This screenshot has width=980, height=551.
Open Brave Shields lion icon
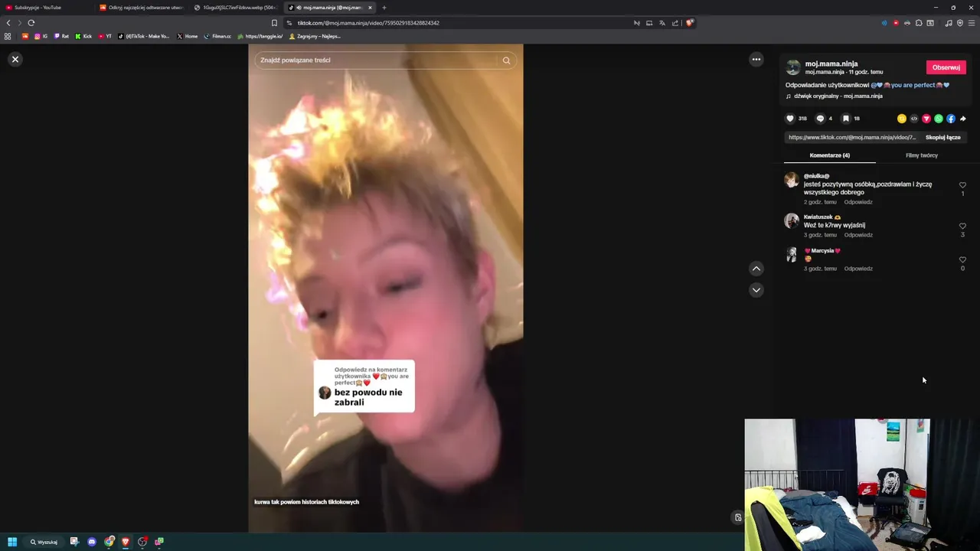(x=689, y=23)
